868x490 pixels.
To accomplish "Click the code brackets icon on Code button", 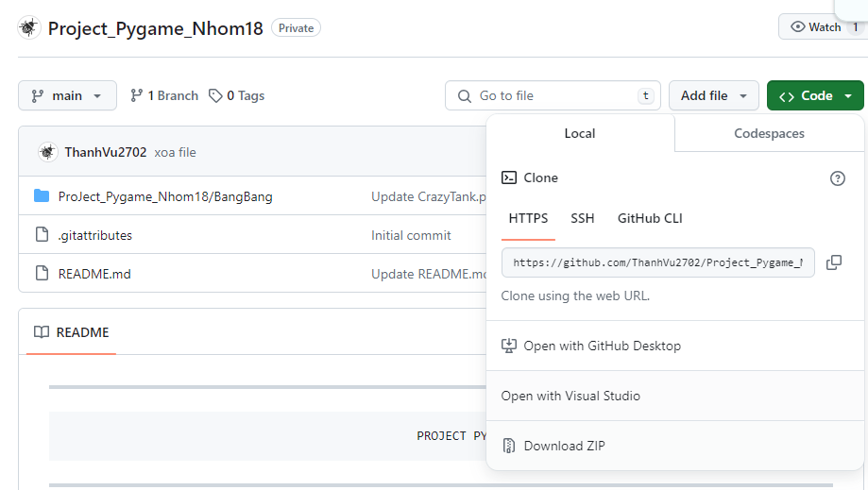I will 787,97.
